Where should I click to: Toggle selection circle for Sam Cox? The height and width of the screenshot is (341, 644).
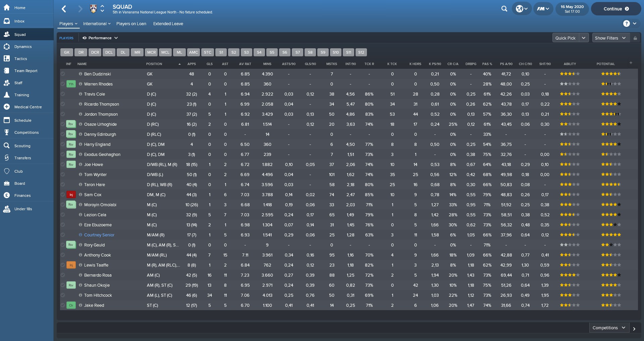click(x=63, y=194)
